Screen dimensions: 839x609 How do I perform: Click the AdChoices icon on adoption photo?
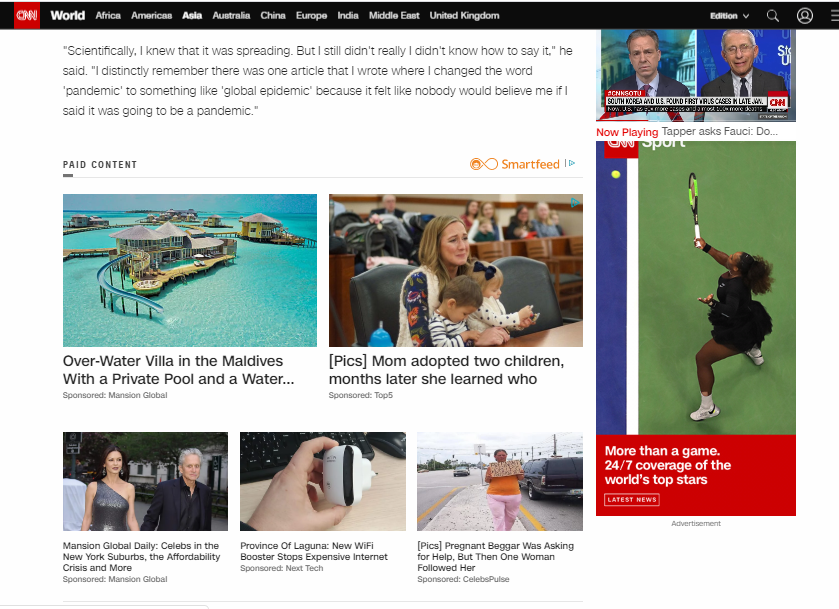click(575, 202)
